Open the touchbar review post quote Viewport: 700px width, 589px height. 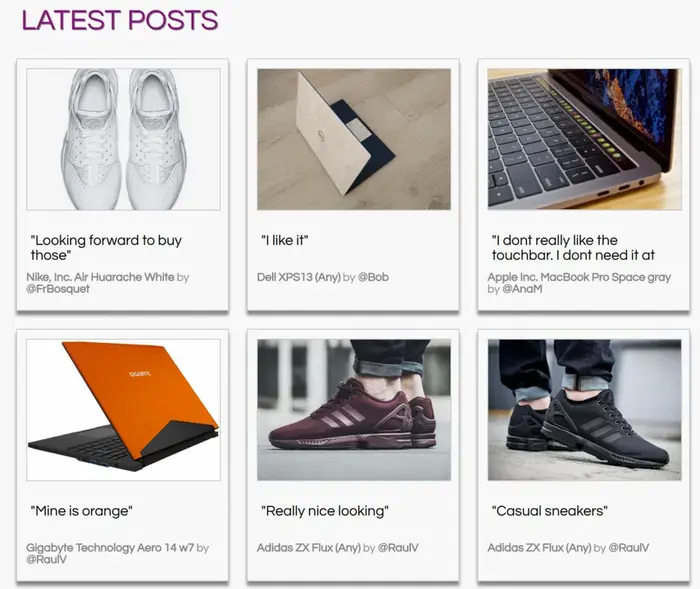point(572,248)
